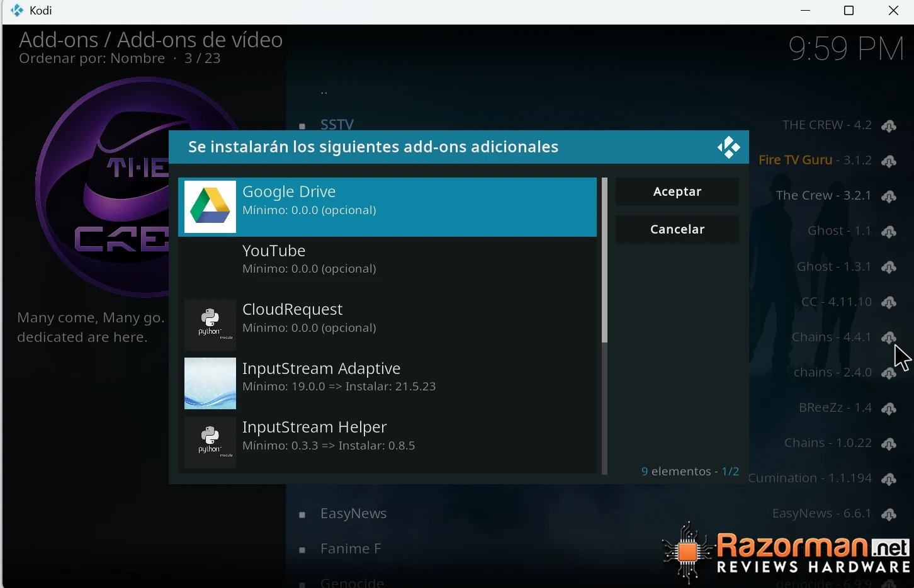Click the 'Ordenar por: Nombre' sort label
Screen dimensions: 914x588
pyautogui.click(x=92, y=59)
